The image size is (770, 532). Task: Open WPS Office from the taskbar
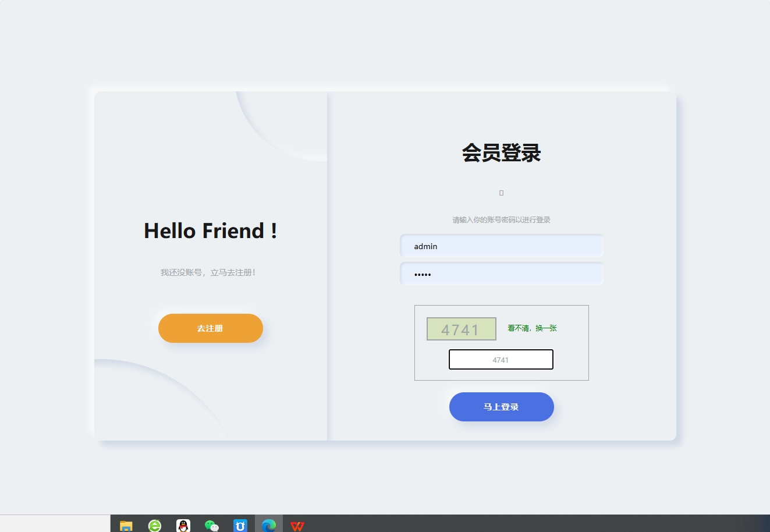pyautogui.click(x=297, y=526)
